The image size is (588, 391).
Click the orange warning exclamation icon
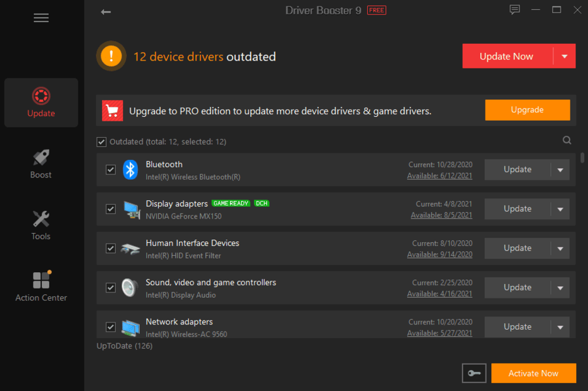tap(111, 56)
